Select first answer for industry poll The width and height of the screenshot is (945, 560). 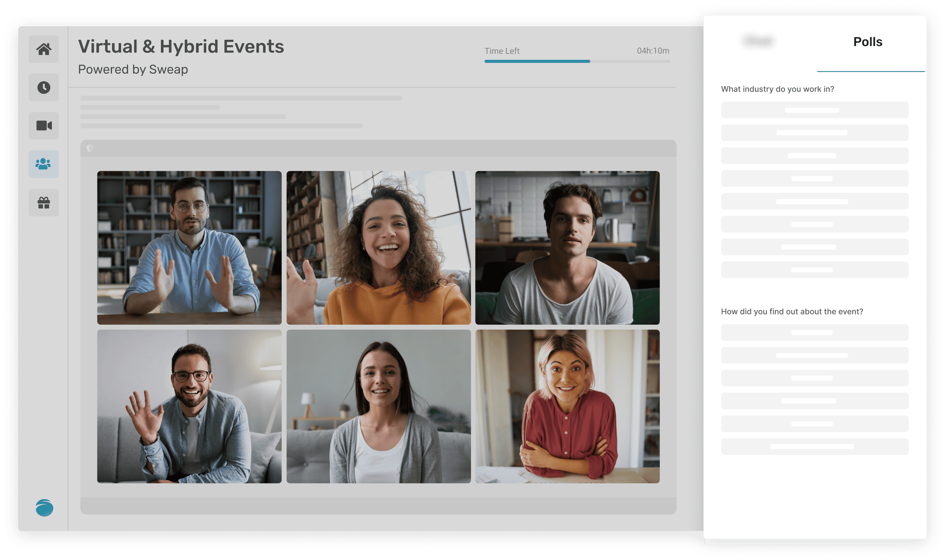pyautogui.click(x=814, y=110)
